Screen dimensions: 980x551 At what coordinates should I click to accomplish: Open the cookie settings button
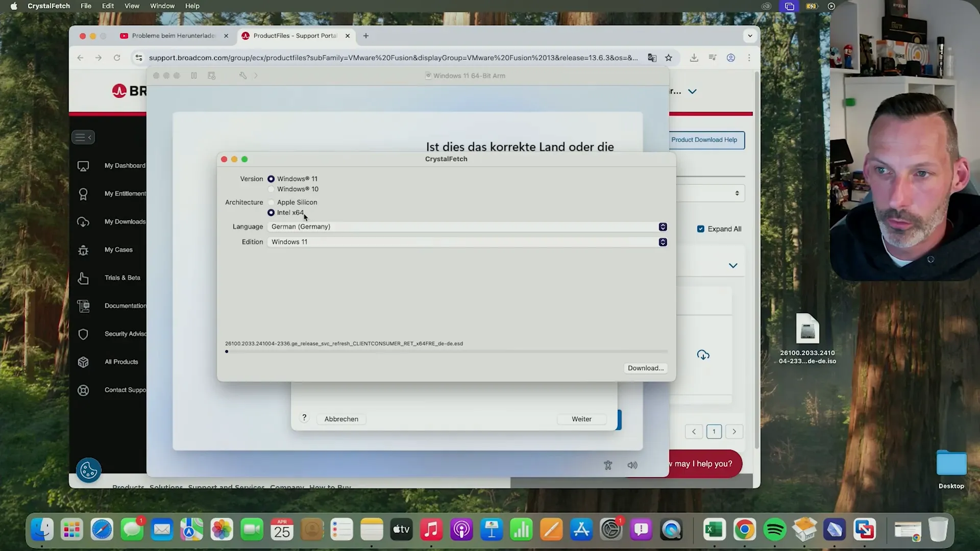click(88, 470)
